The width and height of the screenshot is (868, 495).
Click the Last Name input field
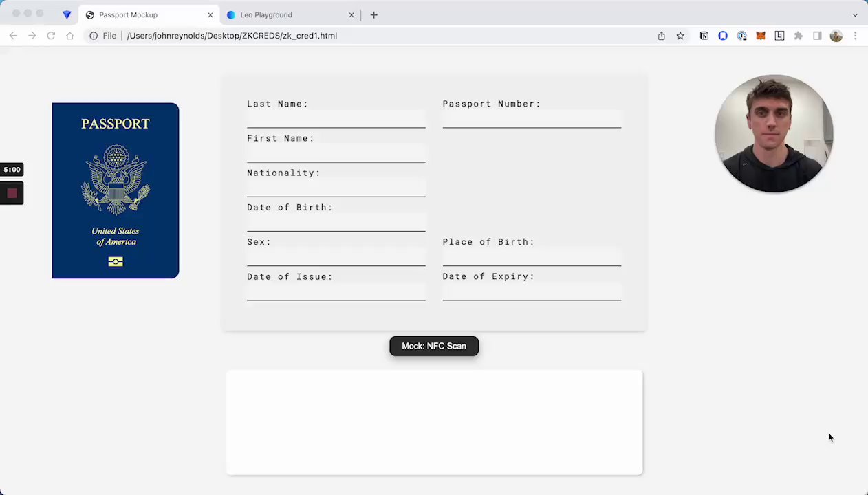click(x=336, y=120)
